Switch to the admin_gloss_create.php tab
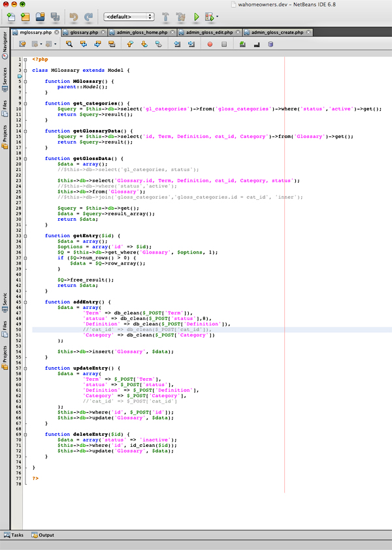 277,32
